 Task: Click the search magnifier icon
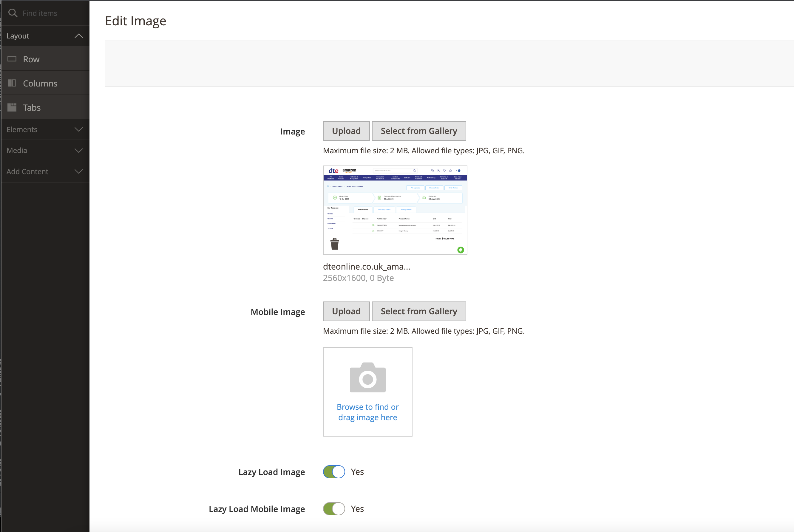click(13, 13)
